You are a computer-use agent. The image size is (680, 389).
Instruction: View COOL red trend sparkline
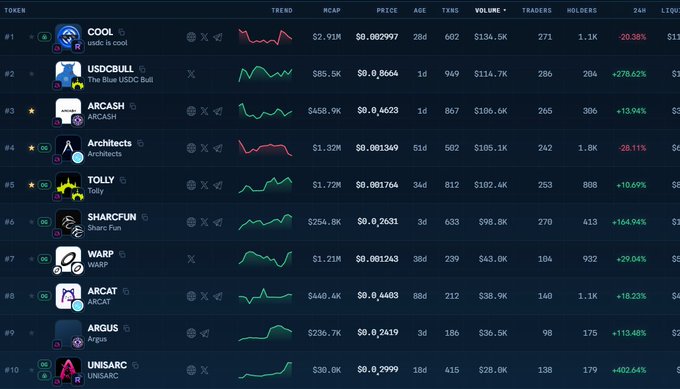pos(265,37)
